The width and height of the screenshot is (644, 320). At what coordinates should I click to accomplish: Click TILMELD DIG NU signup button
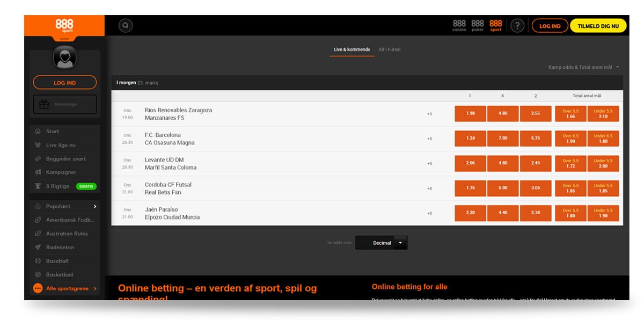tap(598, 26)
